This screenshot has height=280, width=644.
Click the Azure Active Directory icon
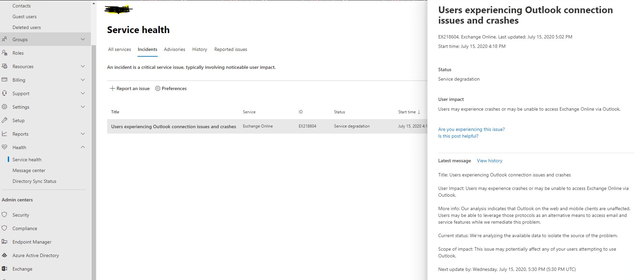coord(4,255)
